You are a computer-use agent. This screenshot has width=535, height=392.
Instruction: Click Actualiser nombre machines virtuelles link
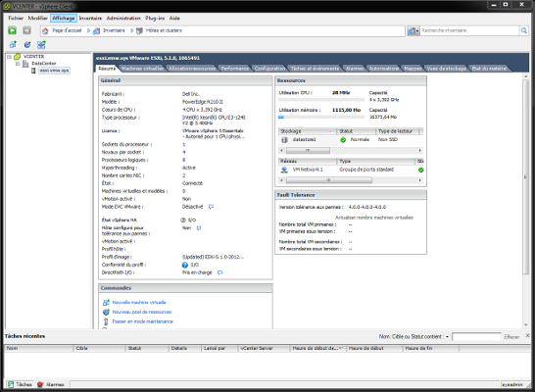[x=374, y=218]
